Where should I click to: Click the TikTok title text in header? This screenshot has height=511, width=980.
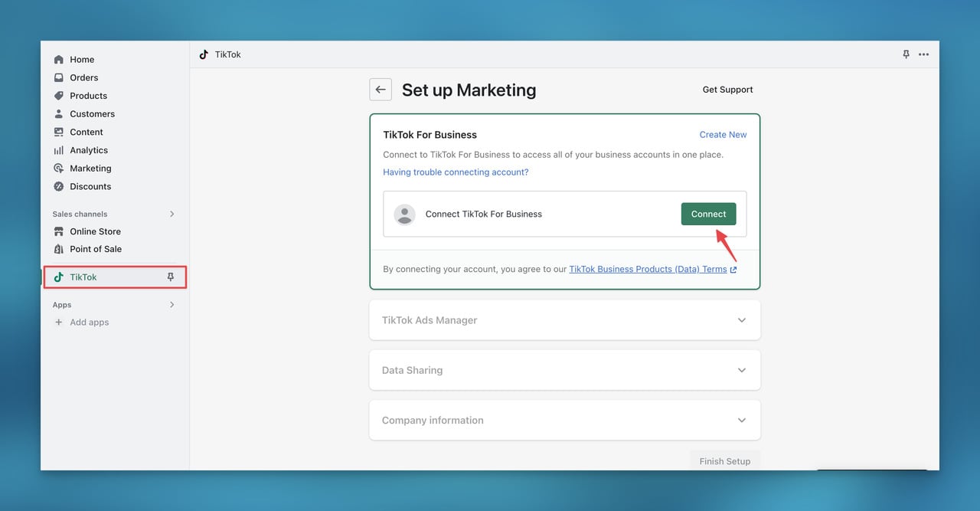[x=228, y=54]
